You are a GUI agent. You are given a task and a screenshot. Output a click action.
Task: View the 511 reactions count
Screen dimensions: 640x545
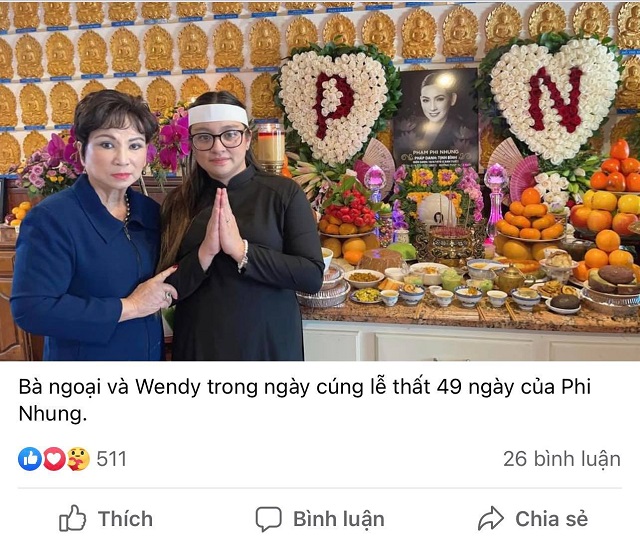point(111,459)
